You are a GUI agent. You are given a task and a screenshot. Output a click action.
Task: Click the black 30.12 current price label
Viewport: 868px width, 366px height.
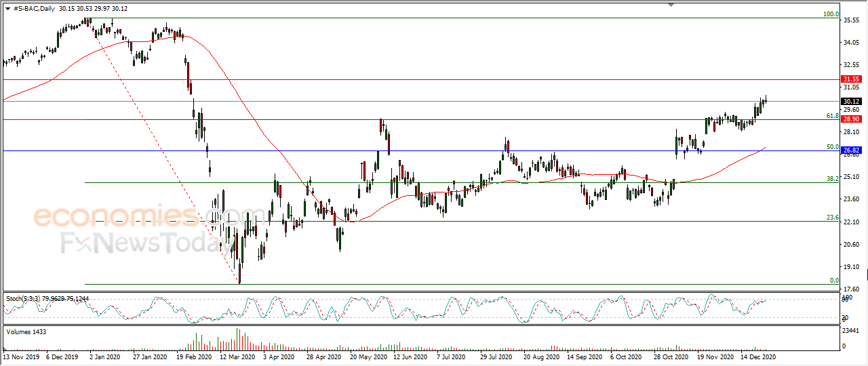[x=850, y=102]
